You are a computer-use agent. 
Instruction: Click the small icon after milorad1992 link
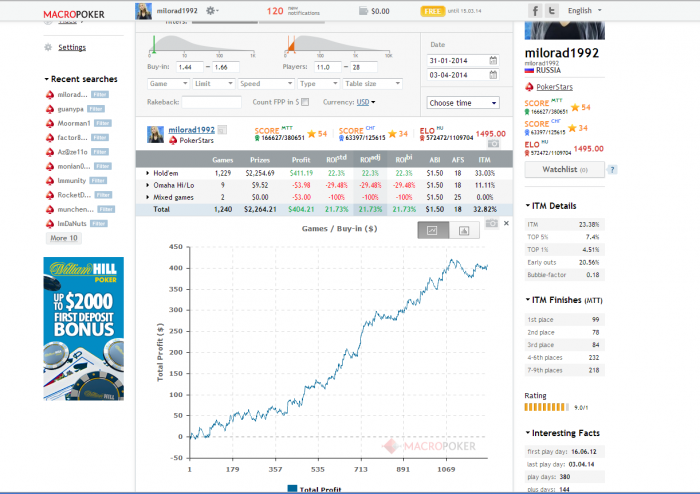(222, 130)
